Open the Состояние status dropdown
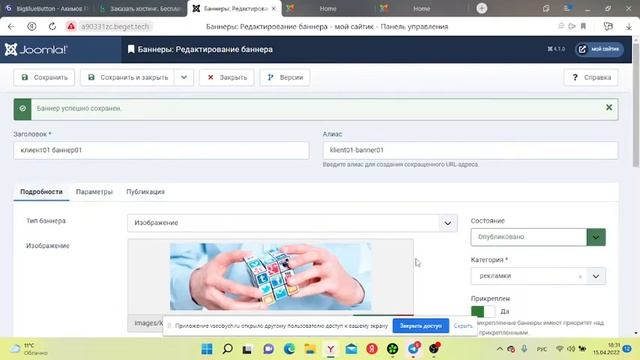Viewport: 640px width, 360px height. (x=538, y=237)
